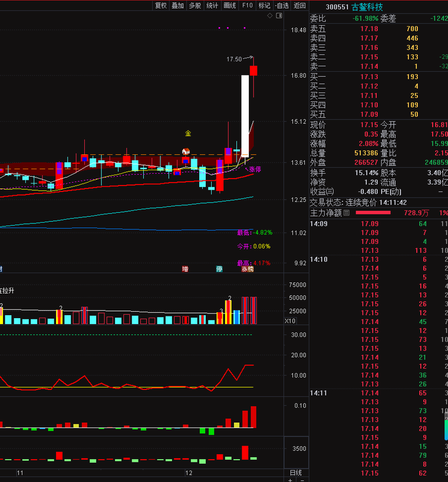448x482 pixels.
Task: Click the diamond icon above the chart
Action: [270, 16]
